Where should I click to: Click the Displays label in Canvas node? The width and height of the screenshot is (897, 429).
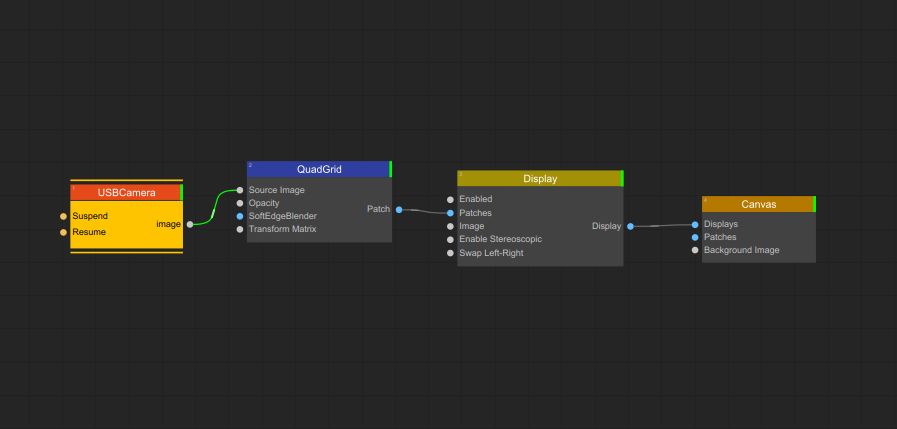coord(721,224)
